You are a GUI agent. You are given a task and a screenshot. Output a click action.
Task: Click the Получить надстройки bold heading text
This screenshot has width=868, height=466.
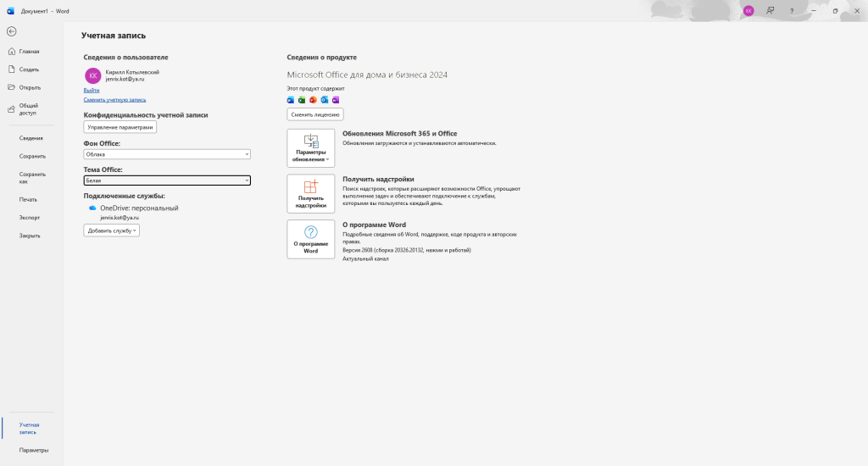pyautogui.click(x=378, y=180)
